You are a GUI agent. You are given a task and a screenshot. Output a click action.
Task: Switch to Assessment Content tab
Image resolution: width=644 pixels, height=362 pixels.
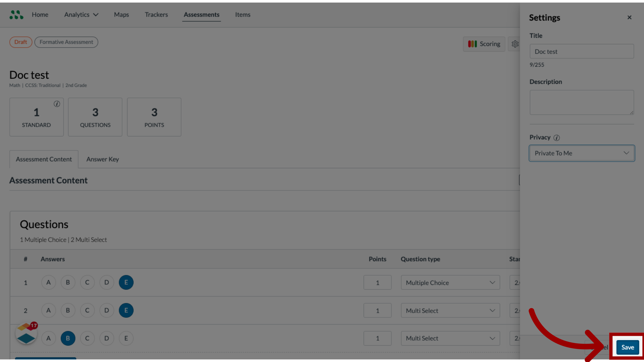pos(44,159)
